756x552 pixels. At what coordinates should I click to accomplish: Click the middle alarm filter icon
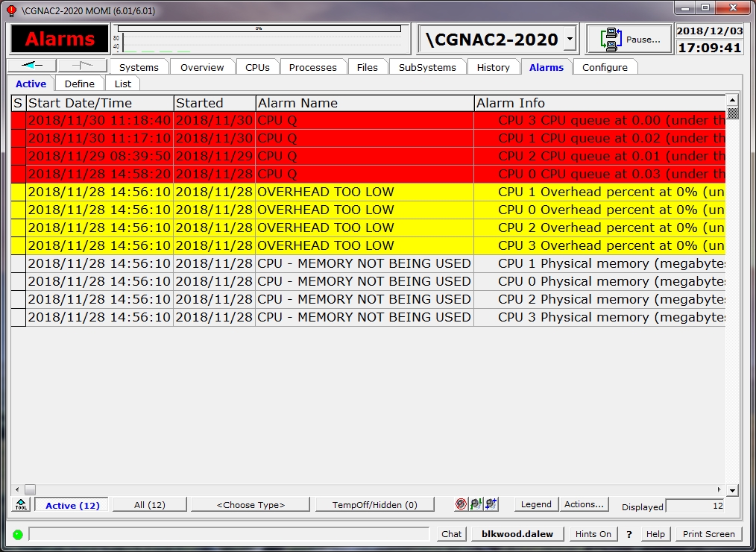point(476,504)
